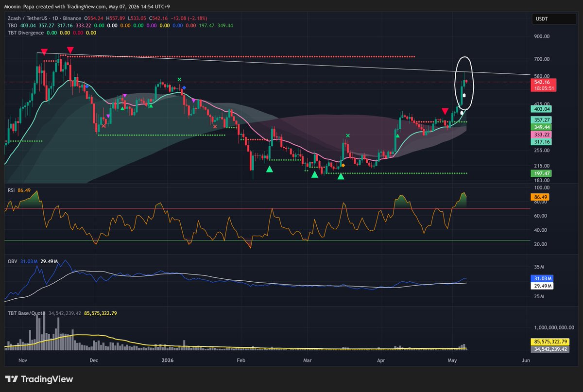Click the red 542.16 current price label
583x392 pixels.
[x=543, y=83]
